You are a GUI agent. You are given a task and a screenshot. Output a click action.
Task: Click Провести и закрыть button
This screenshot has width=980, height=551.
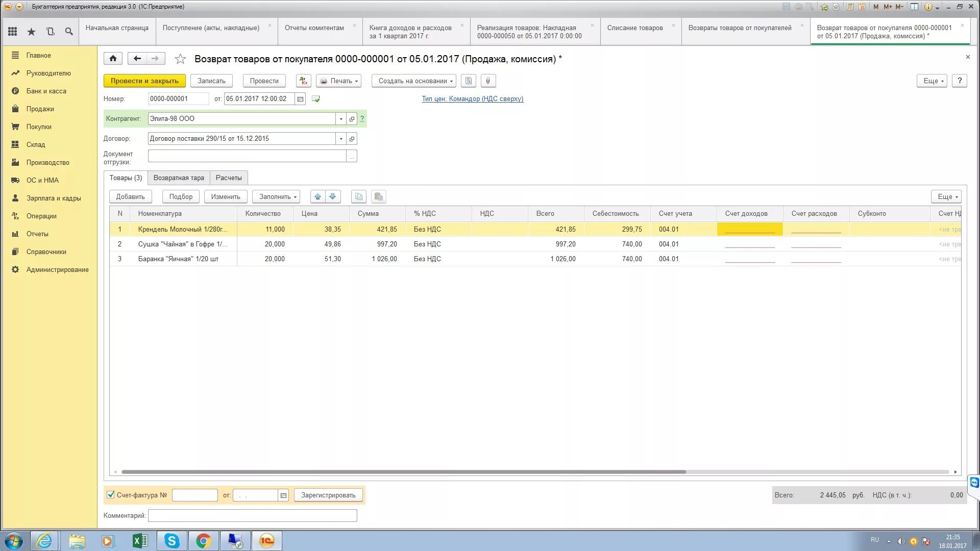(144, 81)
